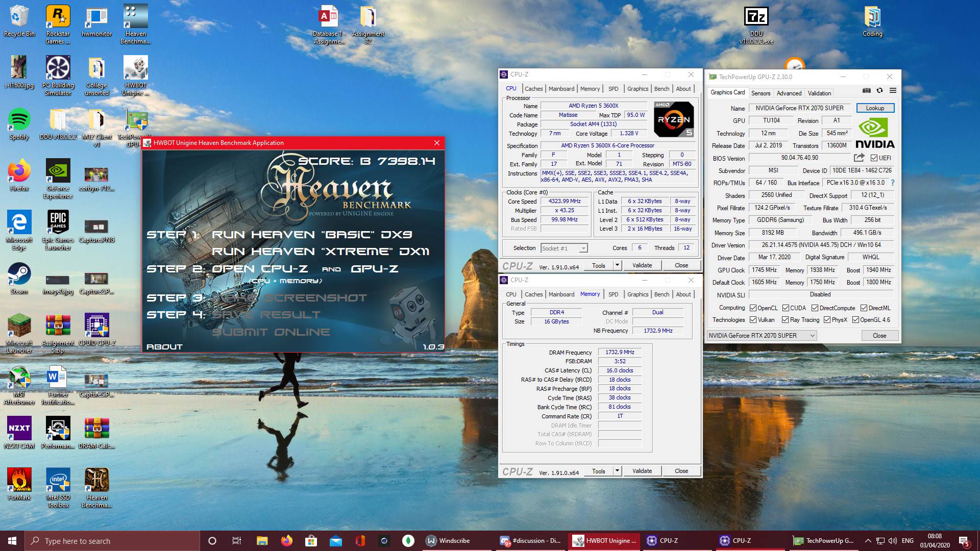Open the Recycle Bin desktop icon
The width and height of the screenshot is (980, 551).
[19, 21]
